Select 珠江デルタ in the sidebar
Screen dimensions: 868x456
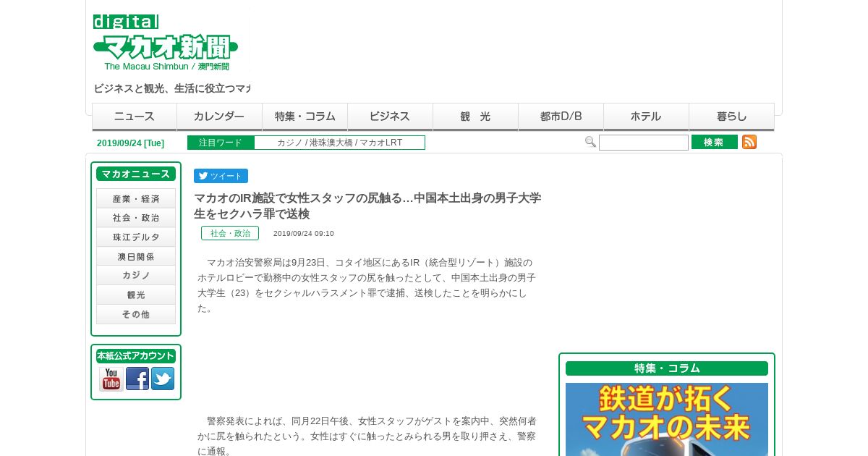tap(136, 237)
